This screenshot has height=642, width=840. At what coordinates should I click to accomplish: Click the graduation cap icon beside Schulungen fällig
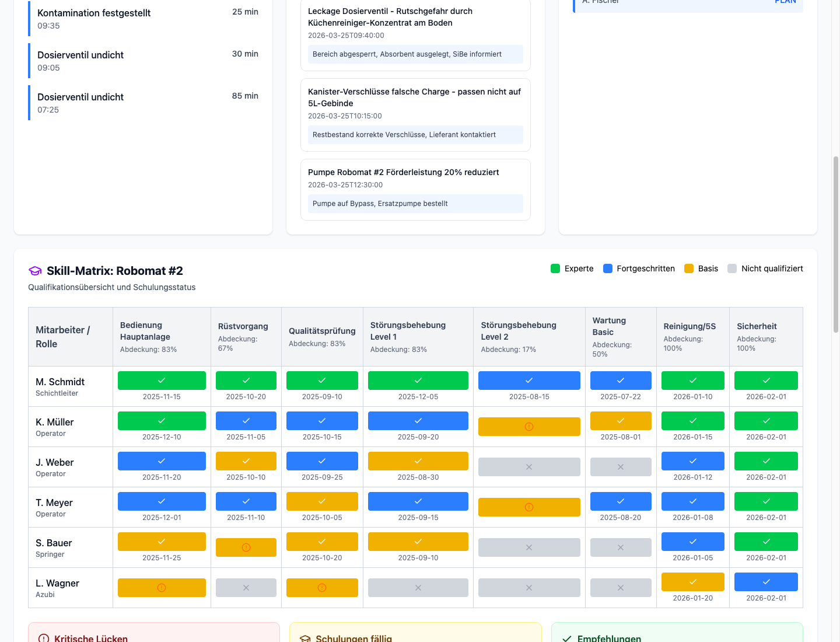click(x=306, y=638)
